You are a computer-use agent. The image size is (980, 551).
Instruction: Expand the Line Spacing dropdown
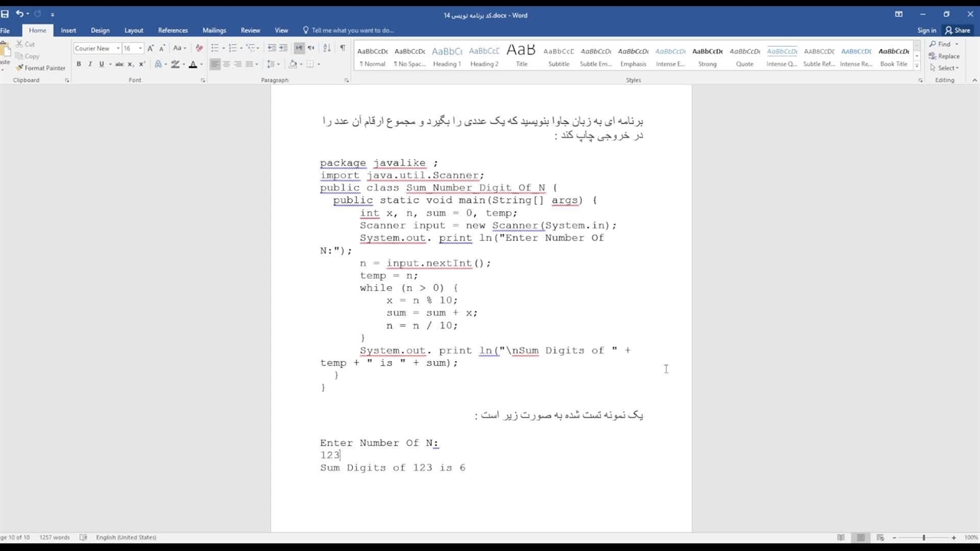click(275, 64)
